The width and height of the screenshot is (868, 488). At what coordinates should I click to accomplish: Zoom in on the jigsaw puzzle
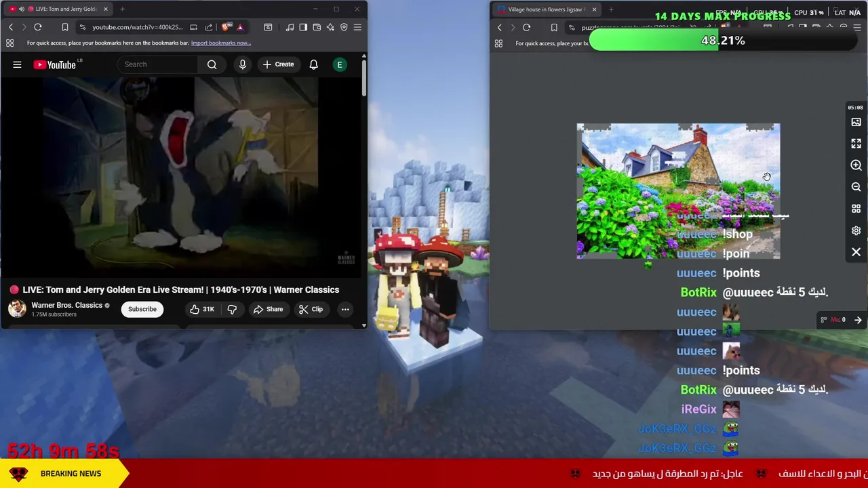[856, 165]
